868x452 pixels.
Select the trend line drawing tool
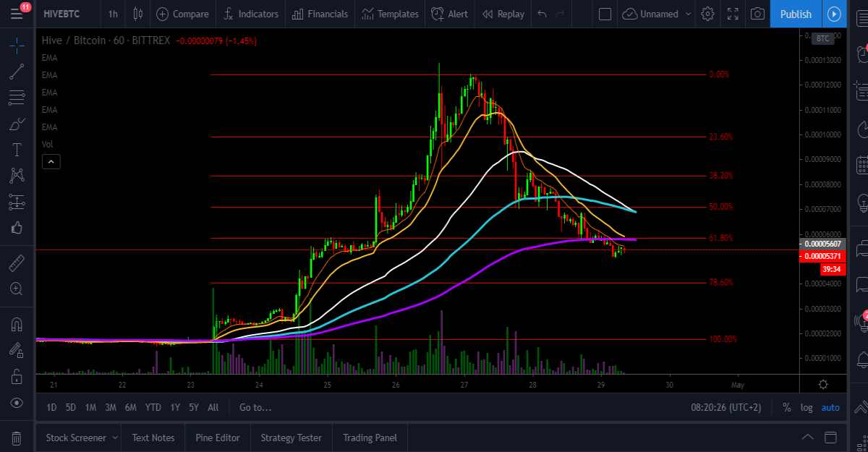click(x=17, y=72)
